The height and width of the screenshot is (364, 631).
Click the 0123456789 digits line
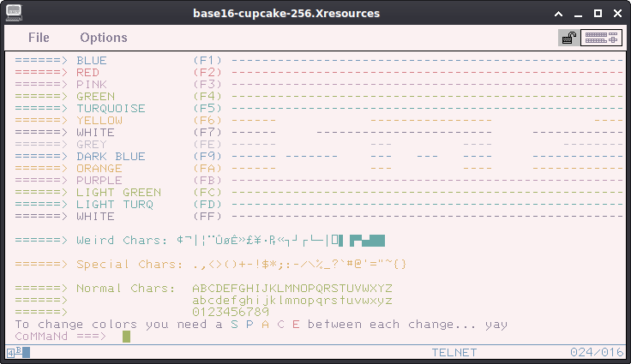point(231,312)
